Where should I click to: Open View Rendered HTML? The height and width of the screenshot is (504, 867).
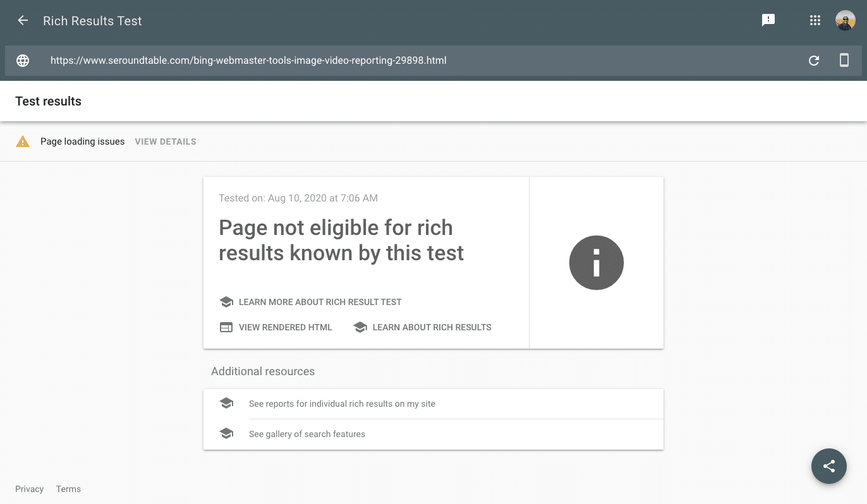tap(285, 327)
